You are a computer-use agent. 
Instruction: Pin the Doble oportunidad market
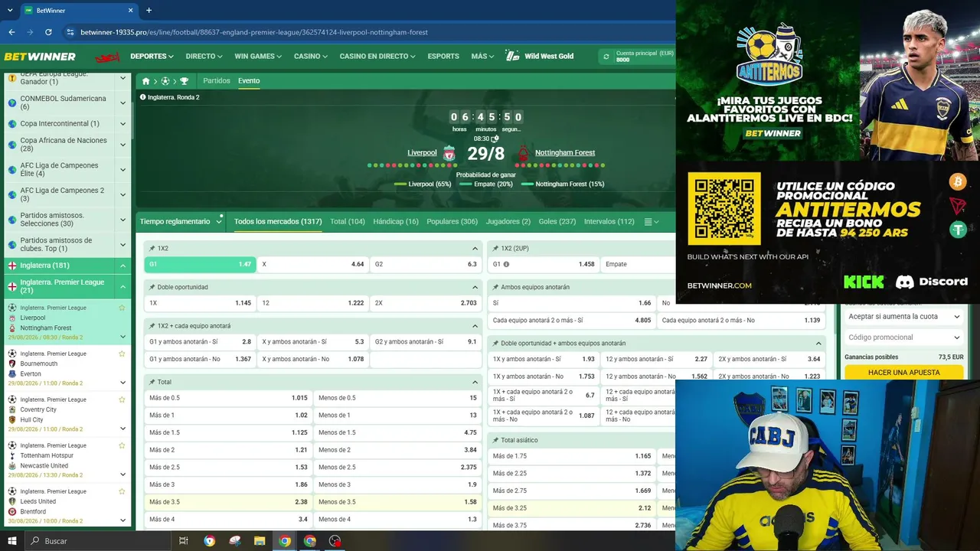[152, 287]
